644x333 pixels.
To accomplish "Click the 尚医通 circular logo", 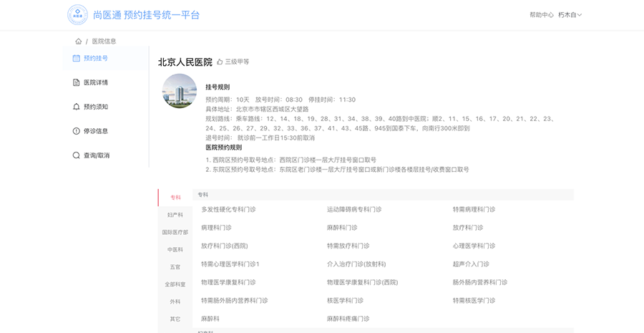I will (77, 15).
